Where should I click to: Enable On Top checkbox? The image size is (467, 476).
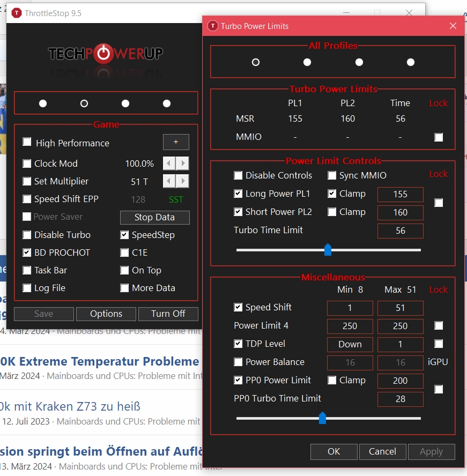124,270
